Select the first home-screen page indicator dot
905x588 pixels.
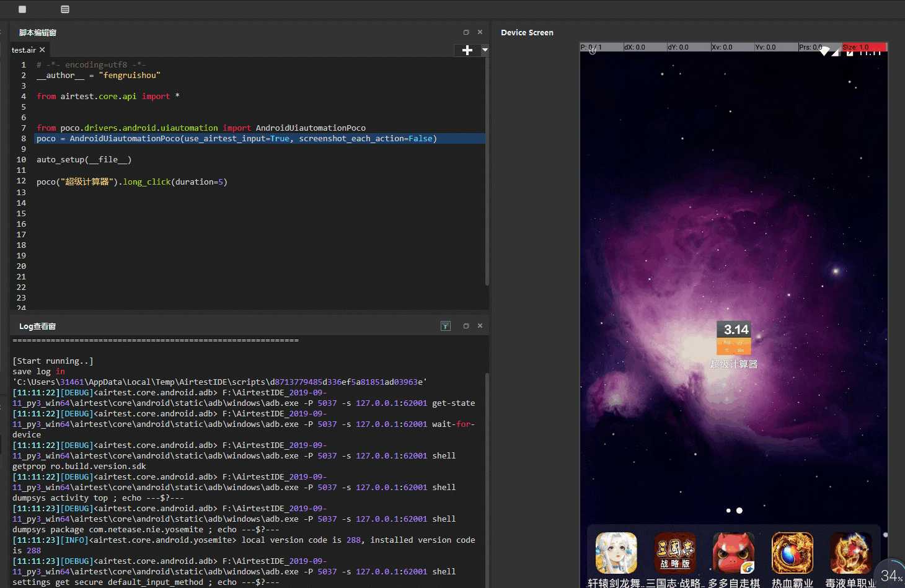coord(728,511)
